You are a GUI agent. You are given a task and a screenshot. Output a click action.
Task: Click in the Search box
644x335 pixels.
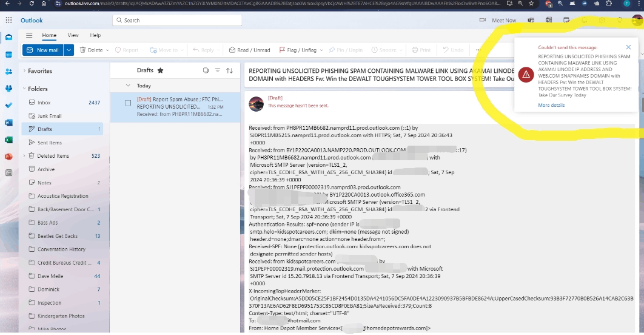point(177,20)
